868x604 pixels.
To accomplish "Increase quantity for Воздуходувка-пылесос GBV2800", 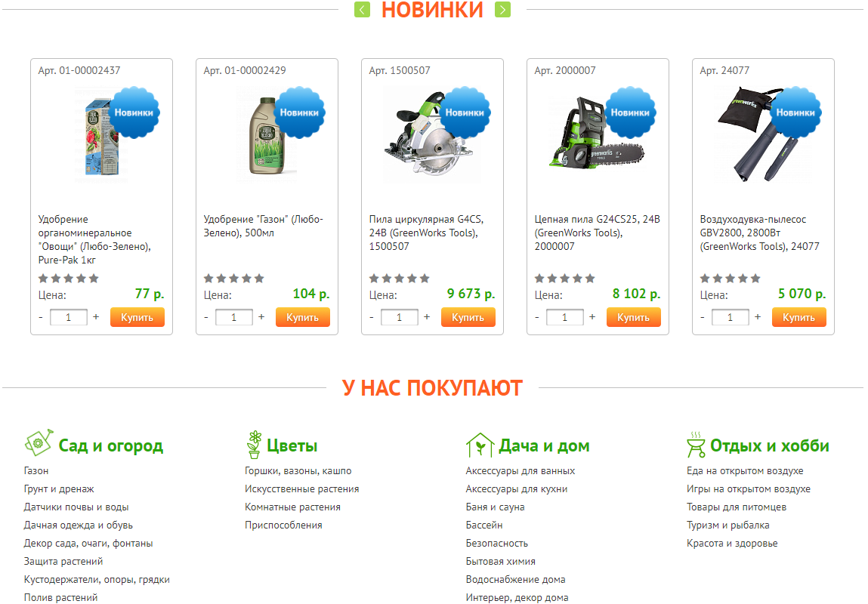I will [x=757, y=317].
